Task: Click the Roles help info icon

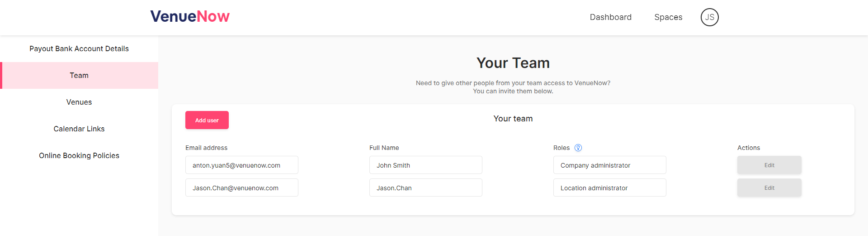Action: (578, 148)
